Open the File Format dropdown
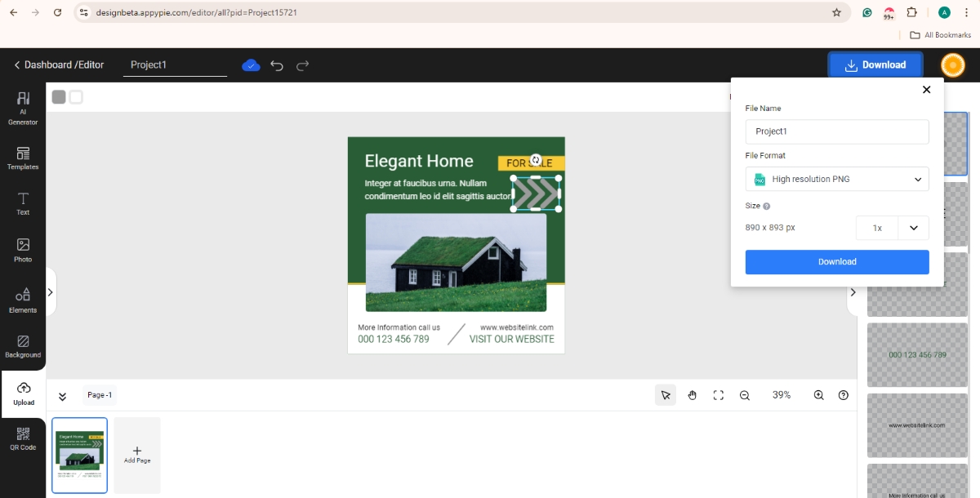This screenshot has width=980, height=498. point(836,179)
